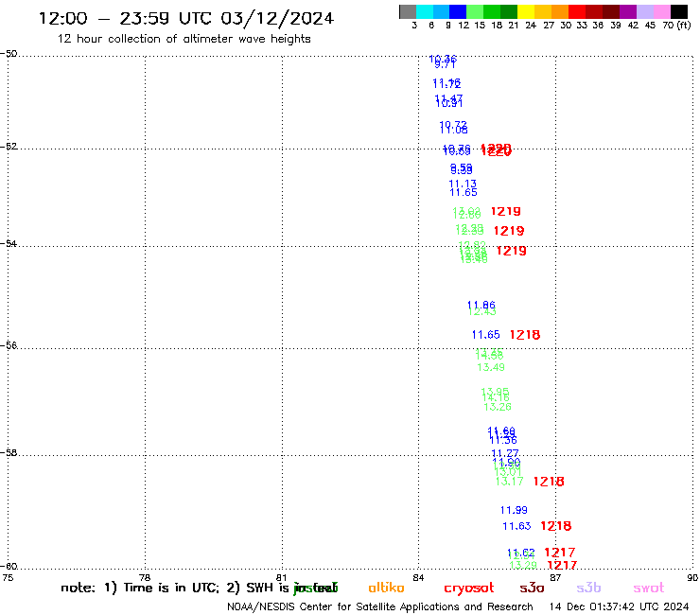Select the 'cryosat' satellite legend label
The image size is (700, 615).
tap(469, 588)
